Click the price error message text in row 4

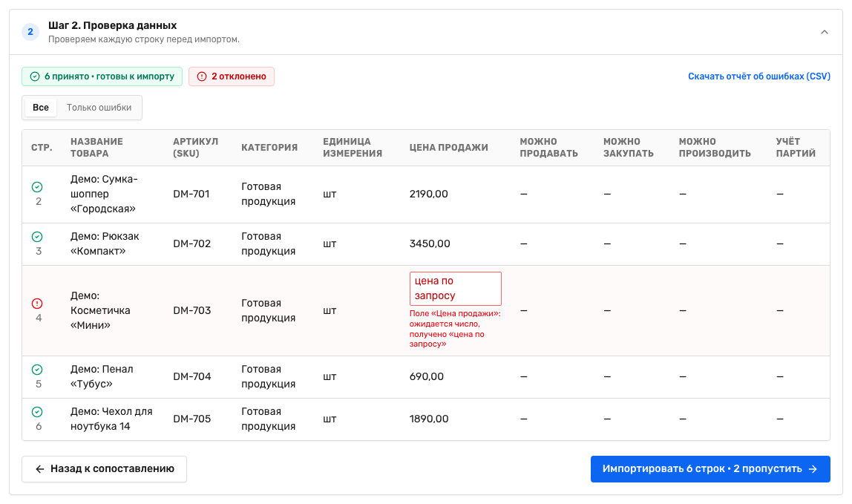pyautogui.click(x=455, y=329)
